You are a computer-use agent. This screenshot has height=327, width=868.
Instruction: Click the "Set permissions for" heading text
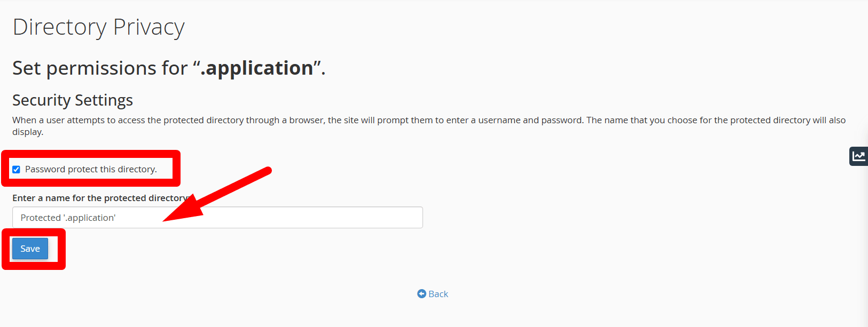[x=100, y=68]
